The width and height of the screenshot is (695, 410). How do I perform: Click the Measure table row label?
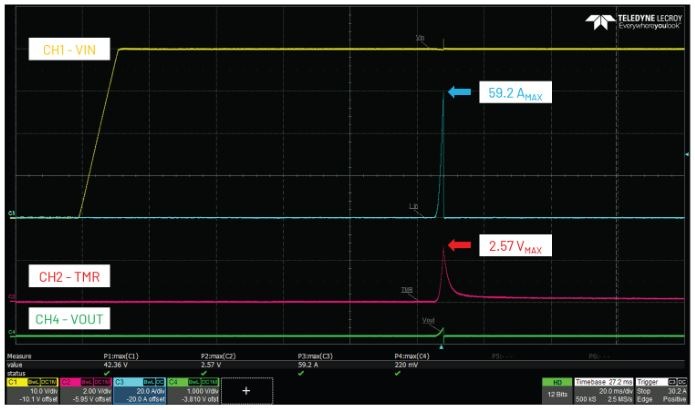(x=19, y=356)
